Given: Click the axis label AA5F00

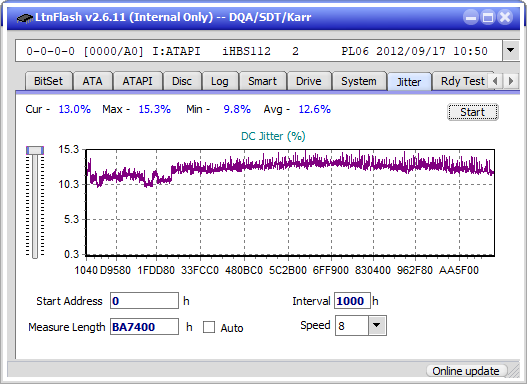Looking at the screenshot, I should tap(459, 270).
